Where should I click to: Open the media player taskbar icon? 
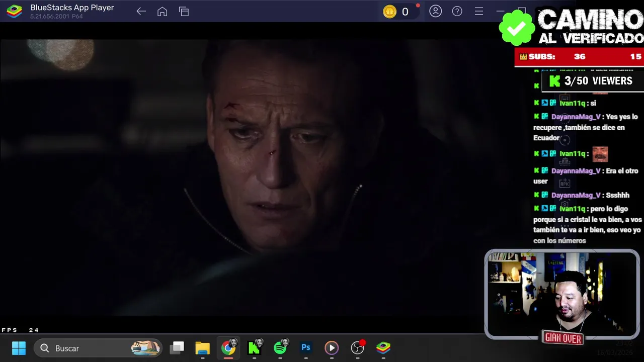(x=332, y=348)
